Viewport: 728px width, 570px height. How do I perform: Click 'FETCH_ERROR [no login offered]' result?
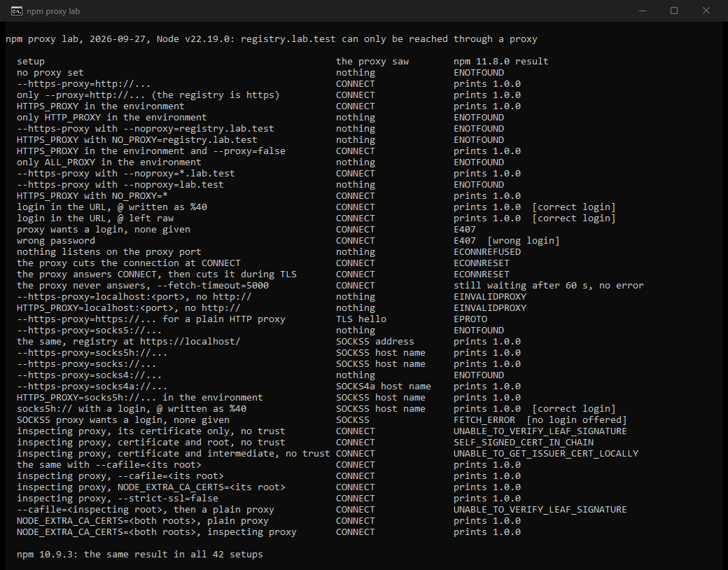click(x=540, y=420)
